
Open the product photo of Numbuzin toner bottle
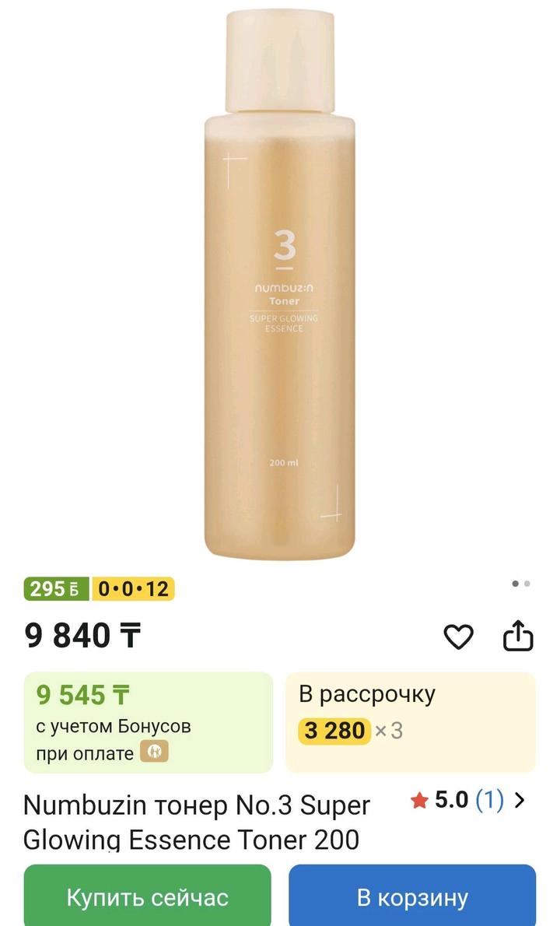[280, 283]
